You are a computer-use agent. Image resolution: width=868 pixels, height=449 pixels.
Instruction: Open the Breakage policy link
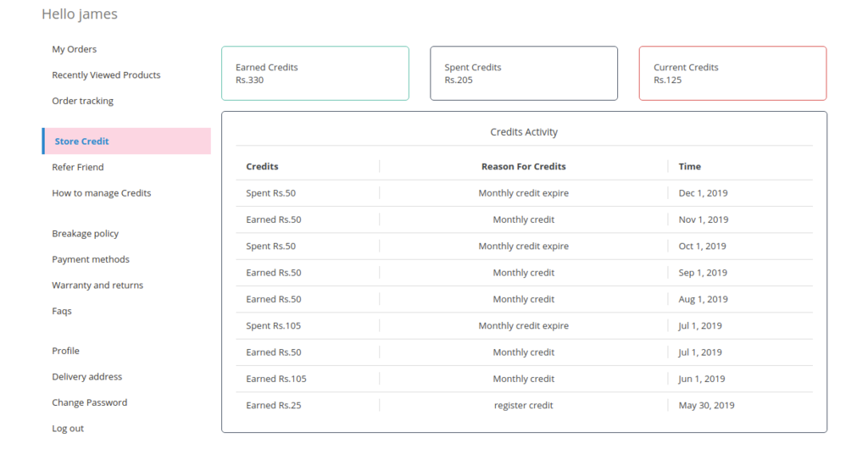(x=86, y=233)
